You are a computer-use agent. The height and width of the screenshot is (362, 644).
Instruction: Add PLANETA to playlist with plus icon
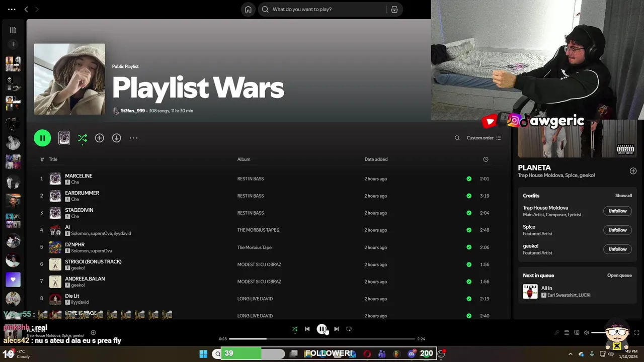click(633, 171)
